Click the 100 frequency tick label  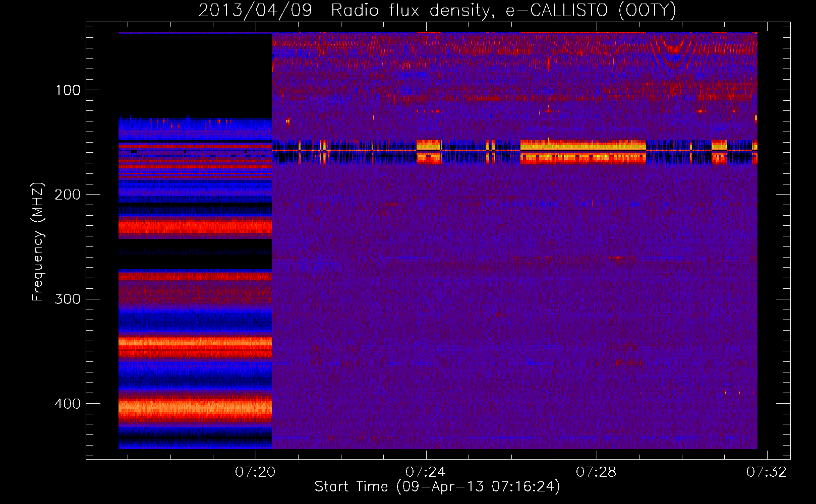coord(68,90)
